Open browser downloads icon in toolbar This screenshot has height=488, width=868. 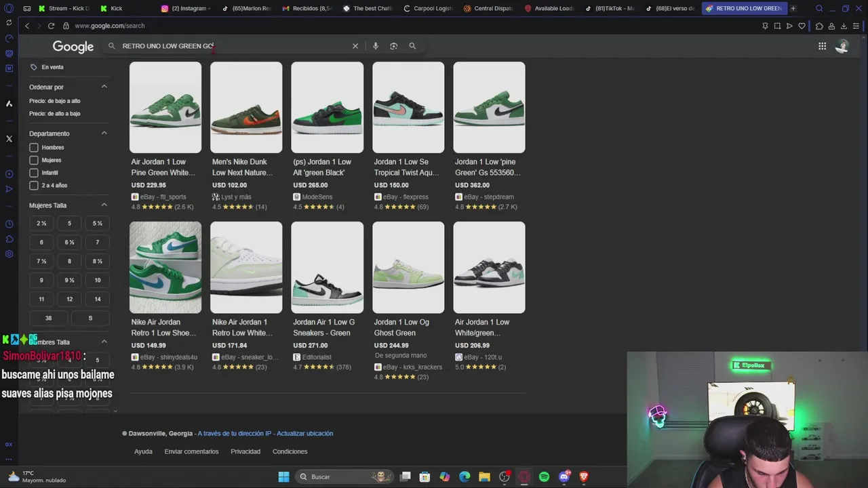pyautogui.click(x=844, y=26)
